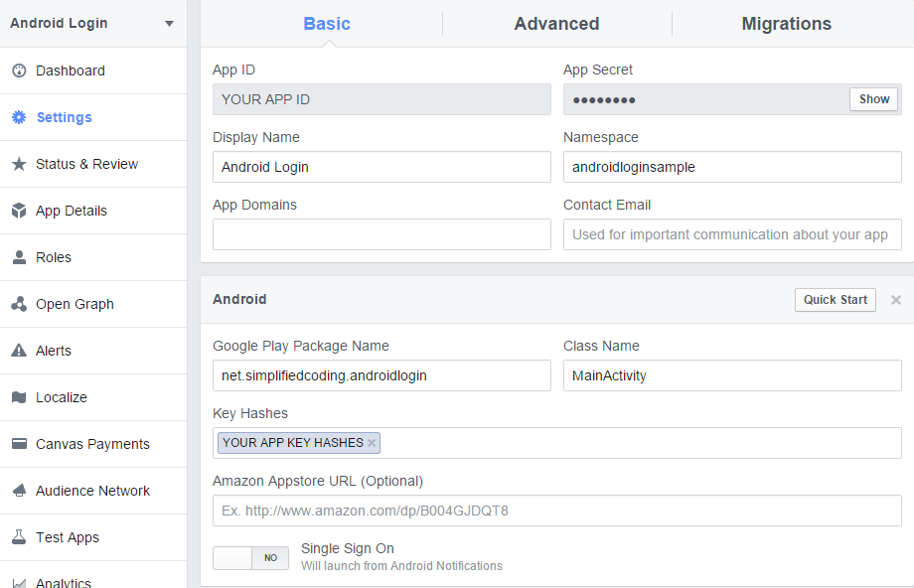
Task: Click the App ID field
Action: pos(381,99)
